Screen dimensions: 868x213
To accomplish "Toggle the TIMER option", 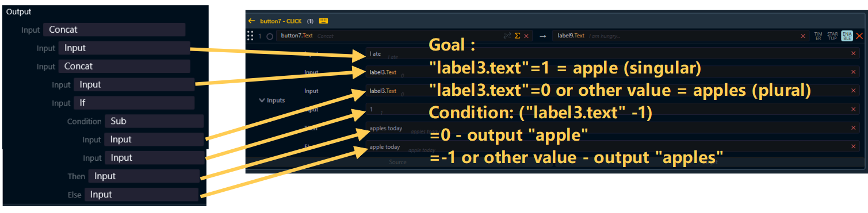I will 818,36.
